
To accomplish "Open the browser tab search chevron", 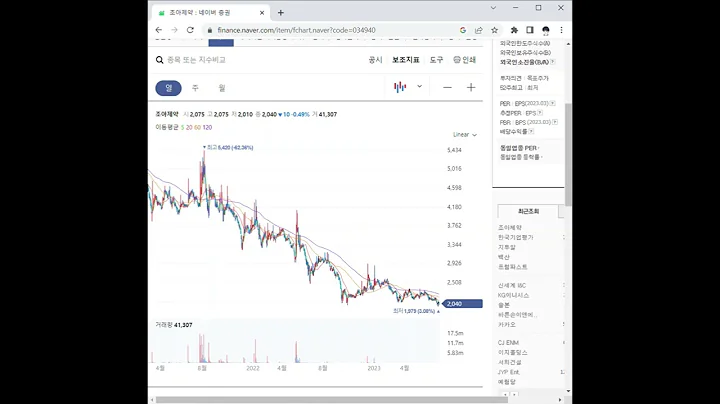I will click(493, 8).
